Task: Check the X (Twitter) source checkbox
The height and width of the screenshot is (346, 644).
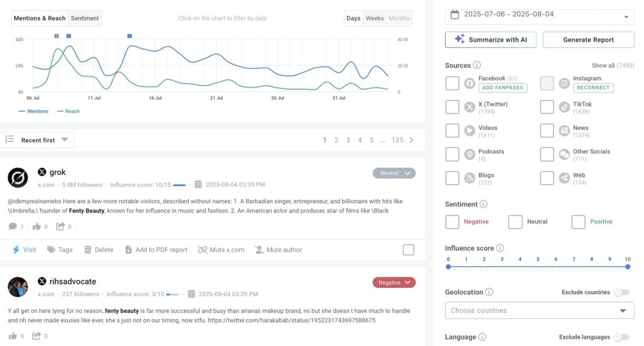Action: tap(452, 107)
